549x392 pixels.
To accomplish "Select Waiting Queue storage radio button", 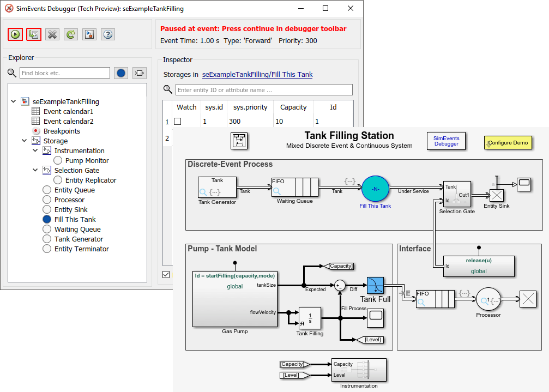I will point(47,229).
